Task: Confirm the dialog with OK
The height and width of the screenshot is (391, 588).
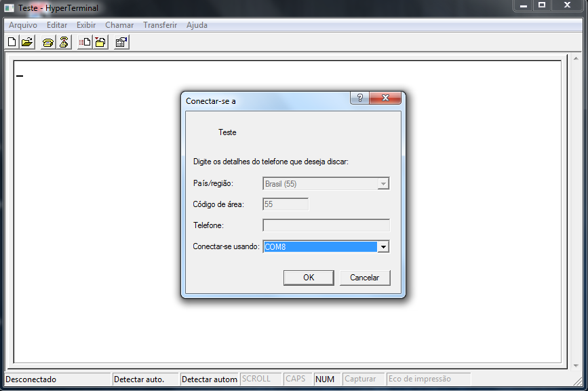Action: (309, 278)
